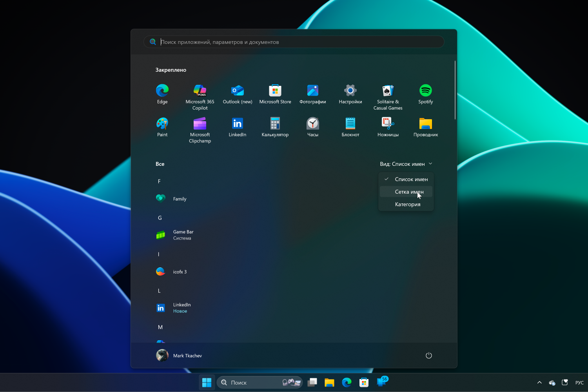Image resolution: width=588 pixels, height=392 pixels.
Task: Launch Microsoft 365 Copilot
Action: coord(200,97)
